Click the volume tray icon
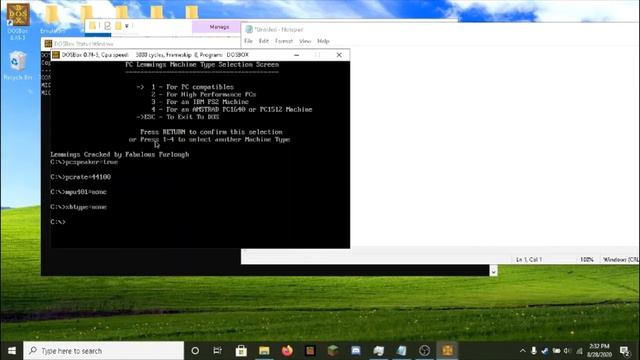640x360 pixels. [567, 351]
